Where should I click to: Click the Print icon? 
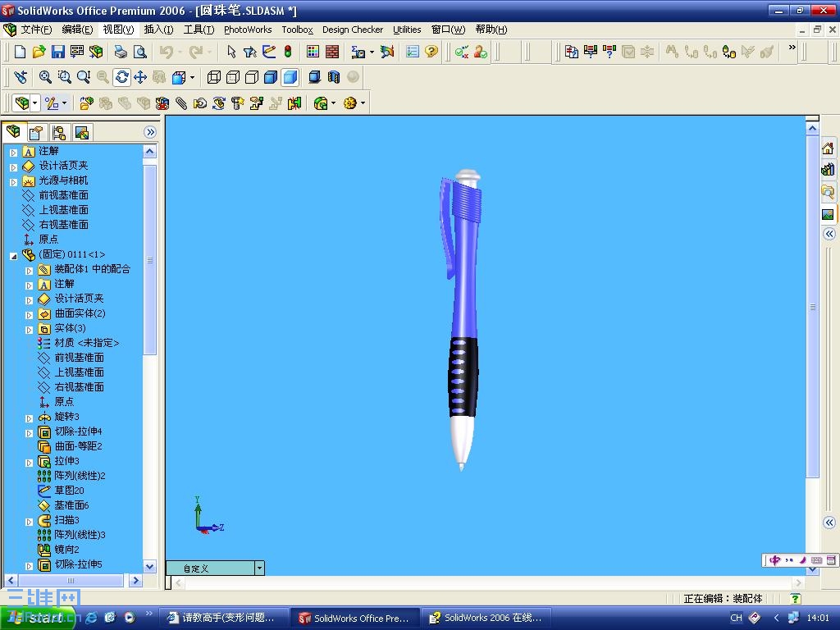[121, 52]
